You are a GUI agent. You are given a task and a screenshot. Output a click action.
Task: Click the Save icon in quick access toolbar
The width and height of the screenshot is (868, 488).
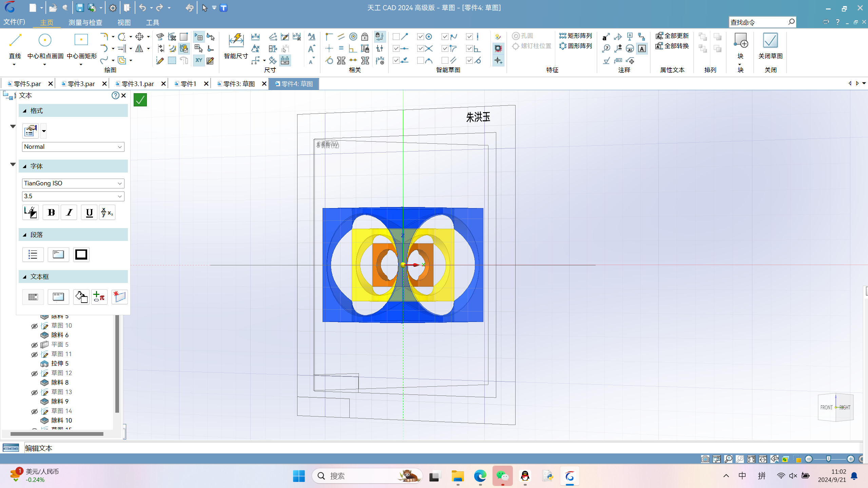tap(80, 8)
